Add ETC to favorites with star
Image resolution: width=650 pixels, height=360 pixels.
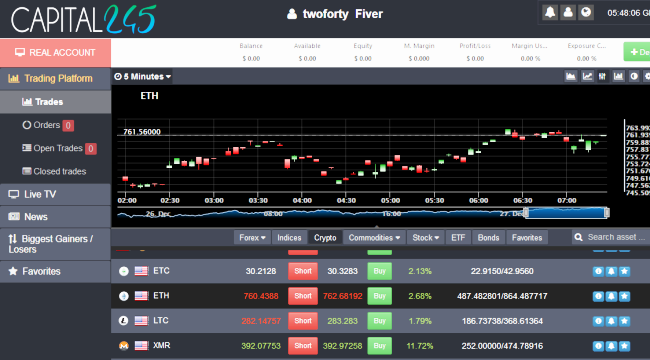(625, 271)
